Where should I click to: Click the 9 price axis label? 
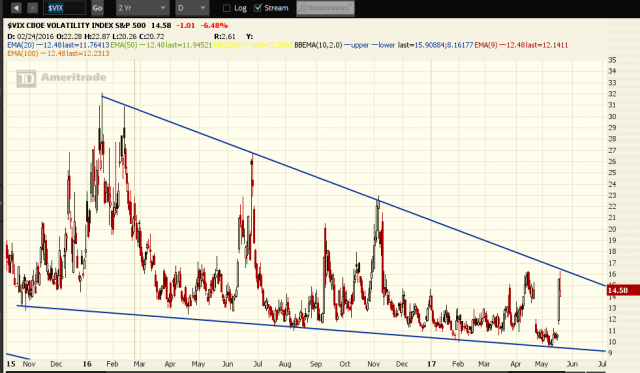click(610, 353)
